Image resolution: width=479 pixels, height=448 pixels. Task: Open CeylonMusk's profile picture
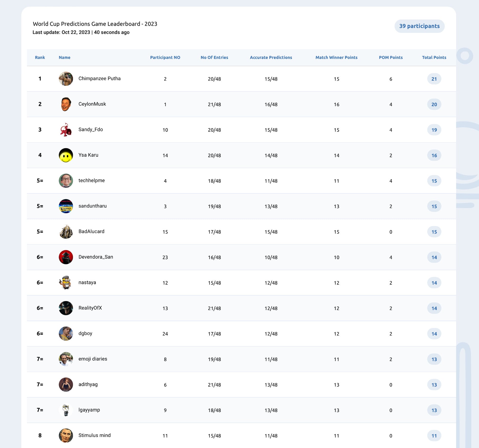point(66,104)
